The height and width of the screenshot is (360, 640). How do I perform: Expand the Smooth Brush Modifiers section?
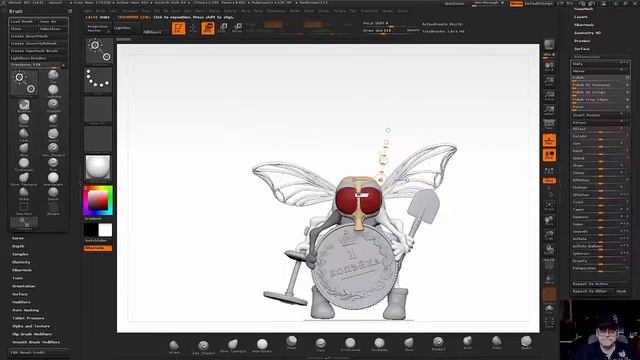point(36,342)
